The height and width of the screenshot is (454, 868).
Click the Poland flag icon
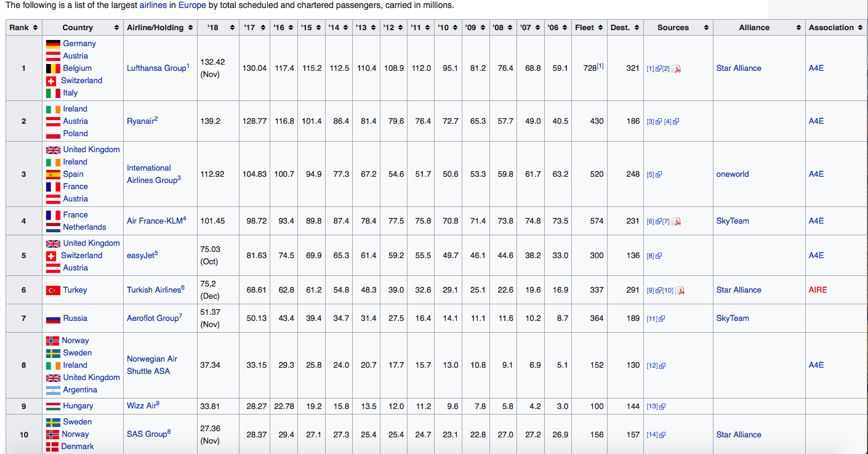coord(53,134)
